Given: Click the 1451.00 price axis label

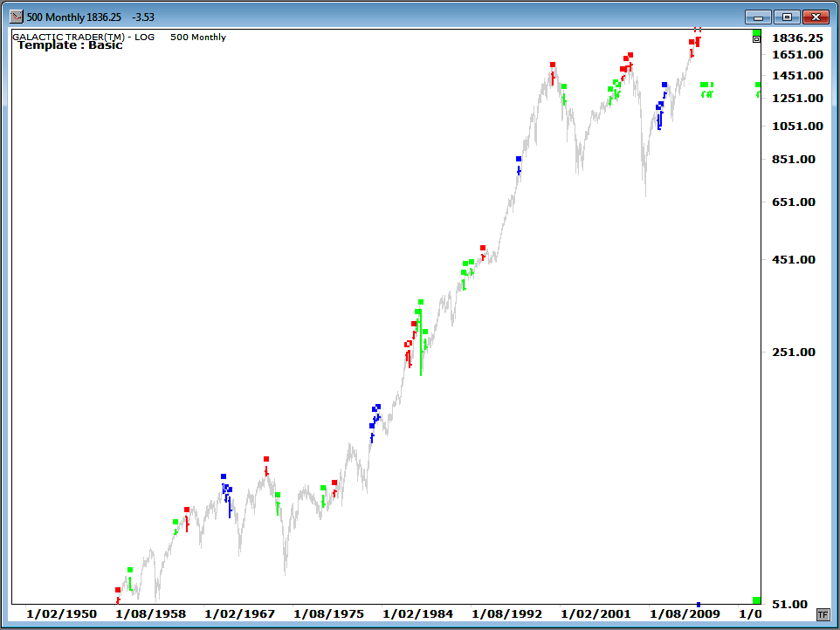Looking at the screenshot, I should pos(797,75).
